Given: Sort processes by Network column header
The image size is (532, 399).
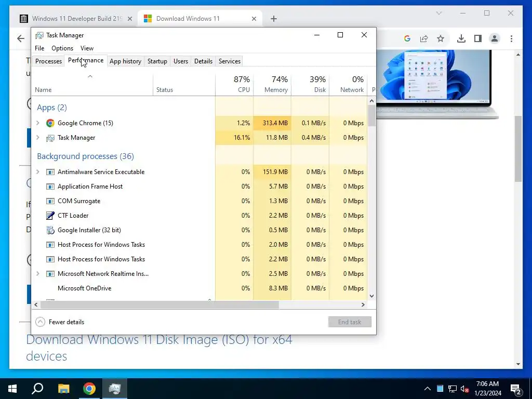Looking at the screenshot, I should click(x=349, y=84).
